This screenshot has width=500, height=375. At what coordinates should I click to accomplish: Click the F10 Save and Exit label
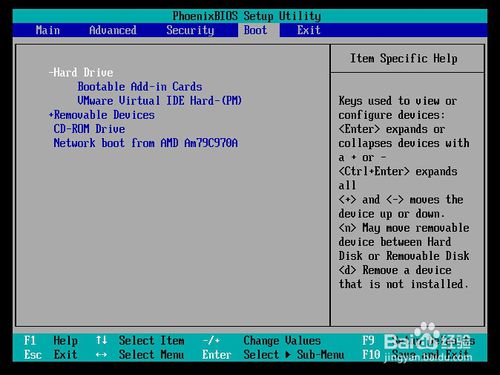416,354
